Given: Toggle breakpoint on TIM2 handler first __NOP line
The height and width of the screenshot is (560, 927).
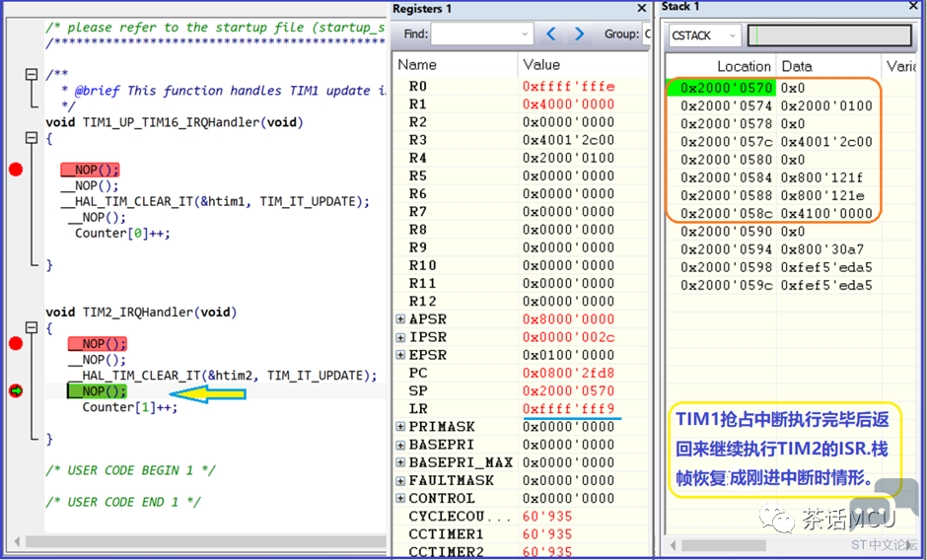Looking at the screenshot, I should pyautogui.click(x=16, y=343).
